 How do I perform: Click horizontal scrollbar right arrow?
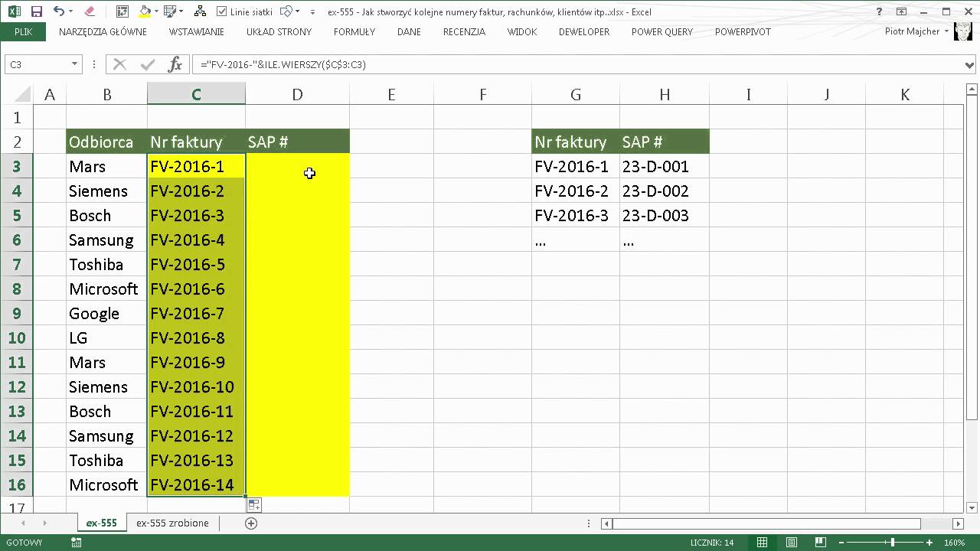959,523
